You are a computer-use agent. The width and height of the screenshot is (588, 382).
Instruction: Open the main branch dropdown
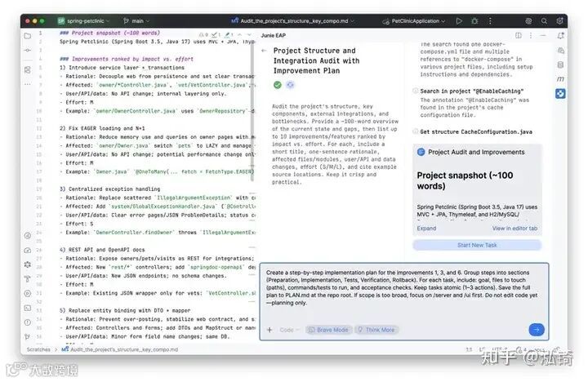coord(136,21)
